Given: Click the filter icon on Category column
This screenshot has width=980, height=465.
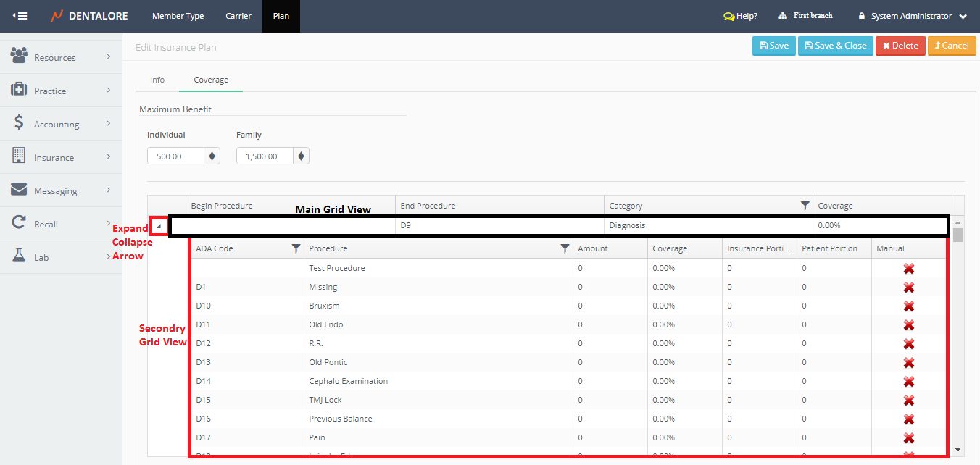Looking at the screenshot, I should click(805, 206).
